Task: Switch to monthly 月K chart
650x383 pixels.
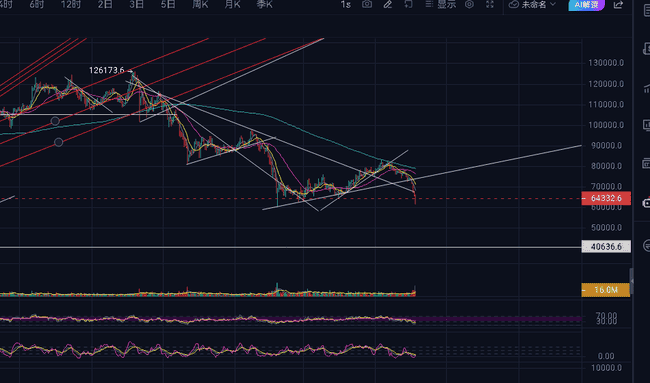Action: coord(232,5)
